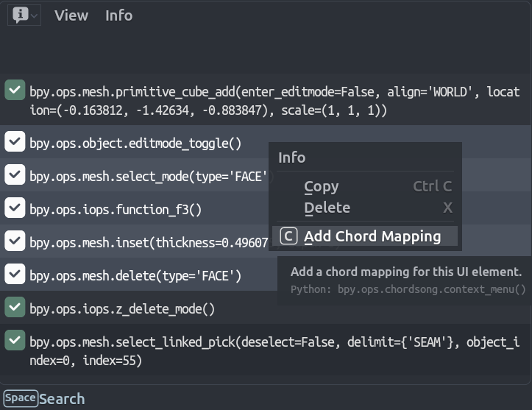The height and width of the screenshot is (410, 532).
Task: Click checkmark icon beside mesh.delete entry
Action: (15, 275)
